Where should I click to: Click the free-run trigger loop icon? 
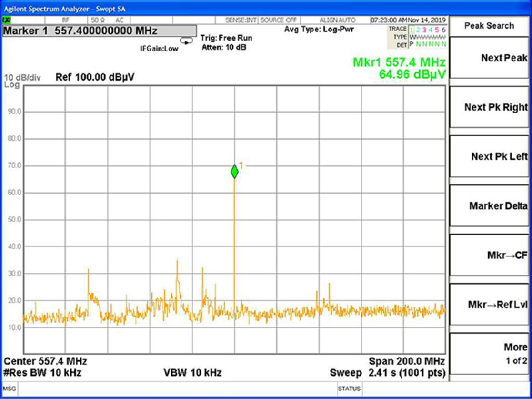(186, 41)
